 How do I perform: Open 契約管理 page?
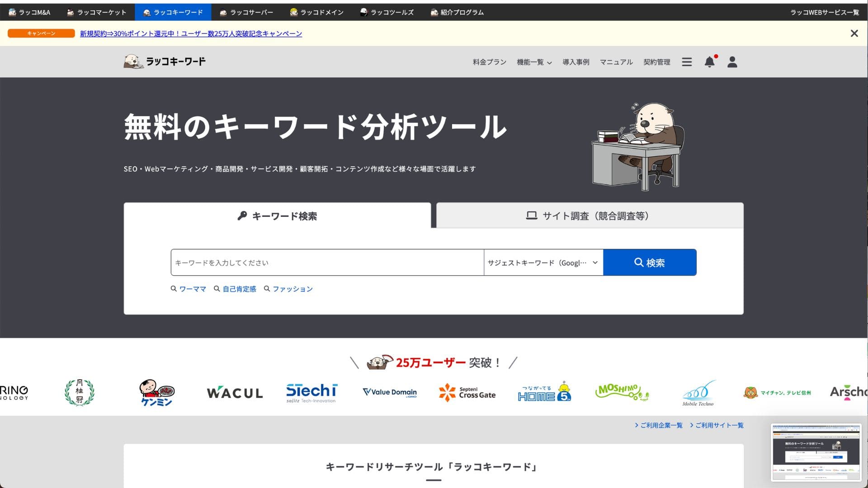656,62
